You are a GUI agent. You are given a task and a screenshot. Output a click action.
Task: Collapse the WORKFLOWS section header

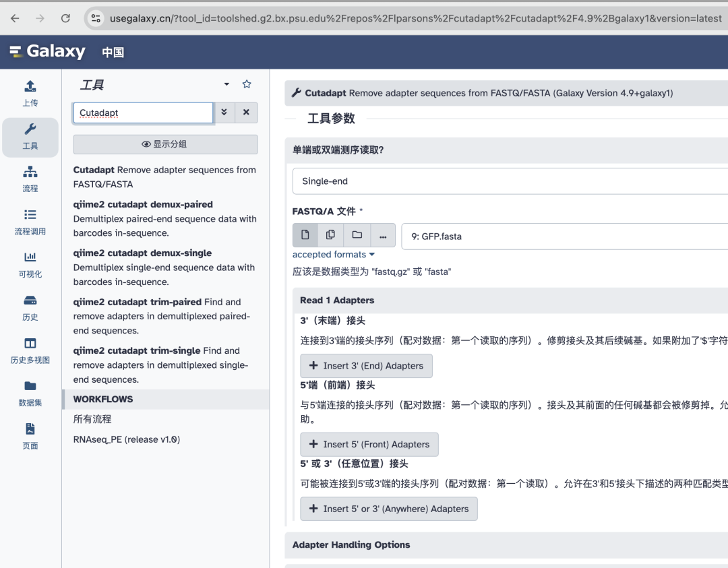click(x=166, y=399)
